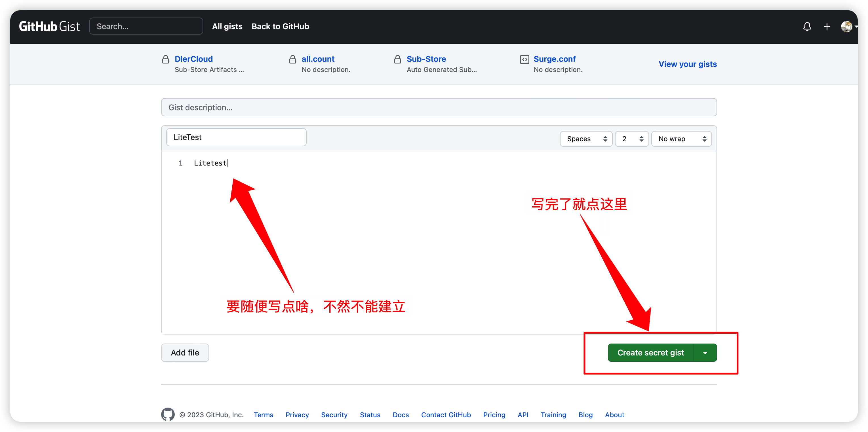Image resolution: width=868 pixels, height=432 pixels.
Task: Click the GitHub Gist logo
Action: [49, 26]
